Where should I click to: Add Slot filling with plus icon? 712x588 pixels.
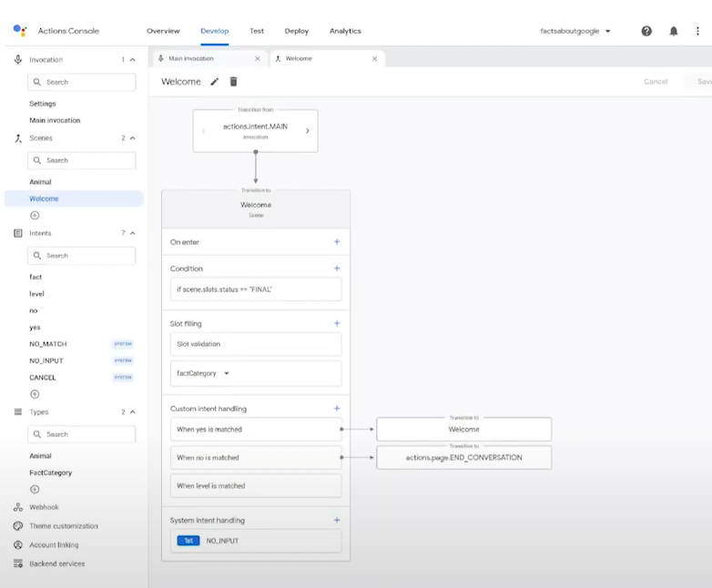click(337, 323)
